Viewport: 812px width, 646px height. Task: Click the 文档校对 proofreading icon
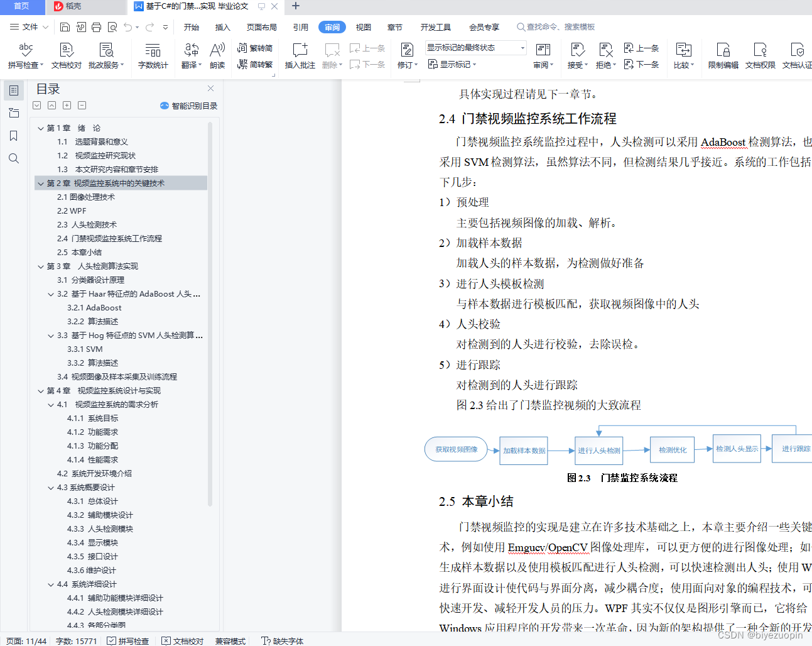[x=67, y=55]
